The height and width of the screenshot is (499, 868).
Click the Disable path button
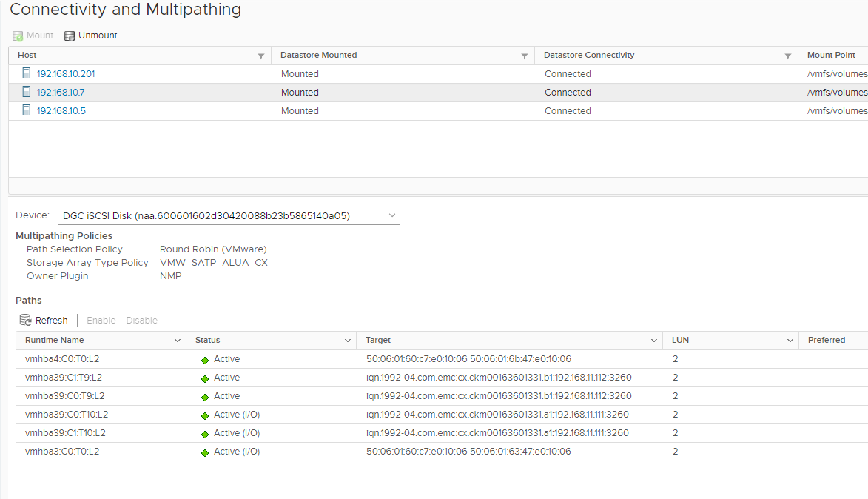click(x=141, y=320)
